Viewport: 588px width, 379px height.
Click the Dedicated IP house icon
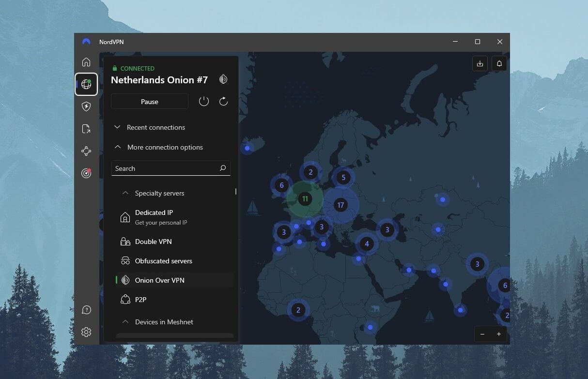click(125, 217)
